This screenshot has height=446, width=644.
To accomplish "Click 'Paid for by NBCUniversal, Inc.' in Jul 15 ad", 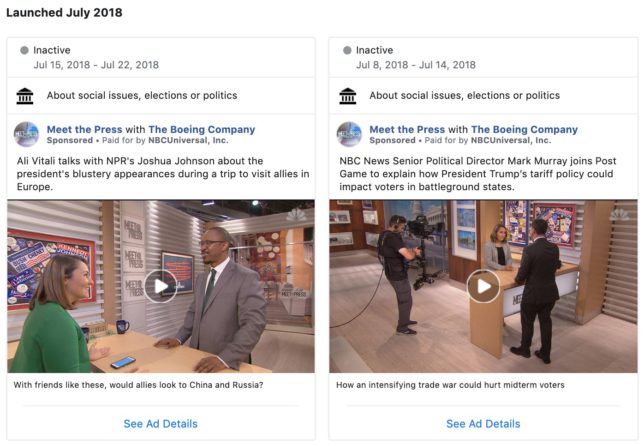I will point(165,140).
